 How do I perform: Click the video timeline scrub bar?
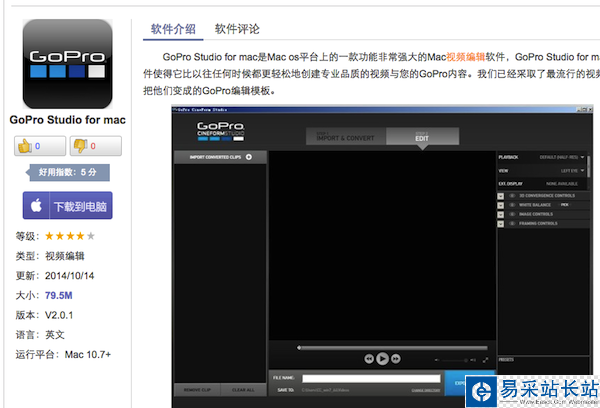[x=393, y=348]
